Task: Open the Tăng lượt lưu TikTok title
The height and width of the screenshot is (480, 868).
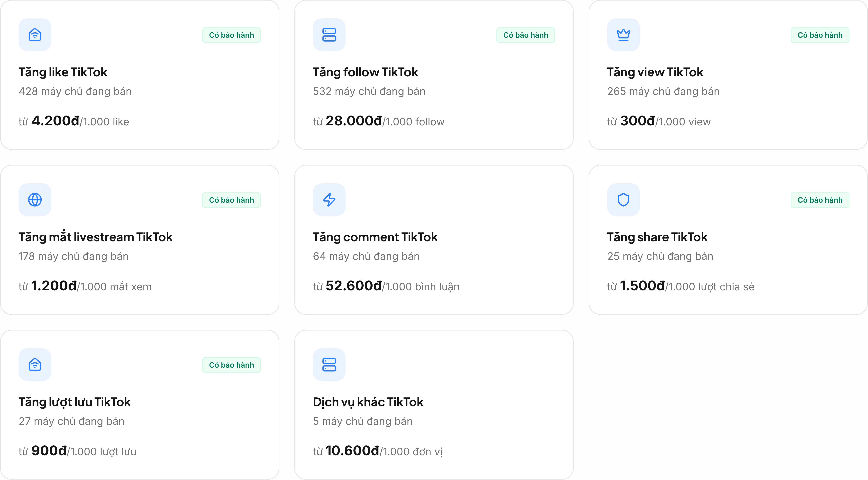Action: point(75,402)
